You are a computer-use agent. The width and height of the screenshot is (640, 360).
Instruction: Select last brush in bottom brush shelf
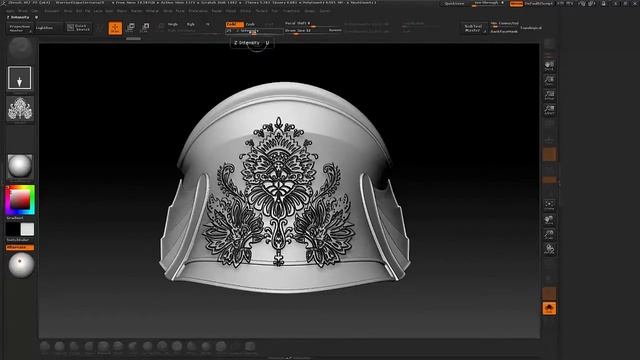pos(250,347)
